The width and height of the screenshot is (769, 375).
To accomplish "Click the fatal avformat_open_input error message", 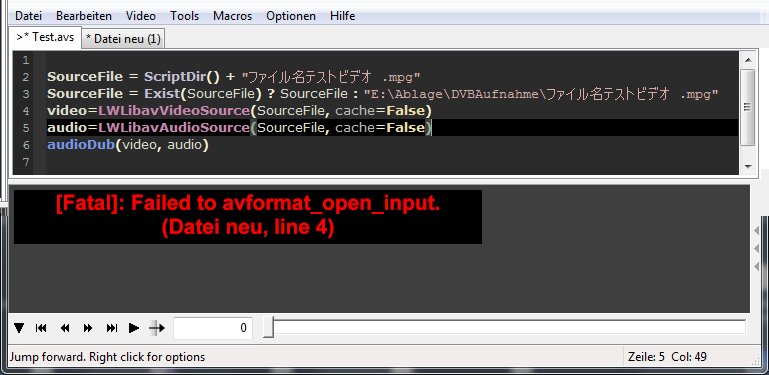I will tap(248, 216).
